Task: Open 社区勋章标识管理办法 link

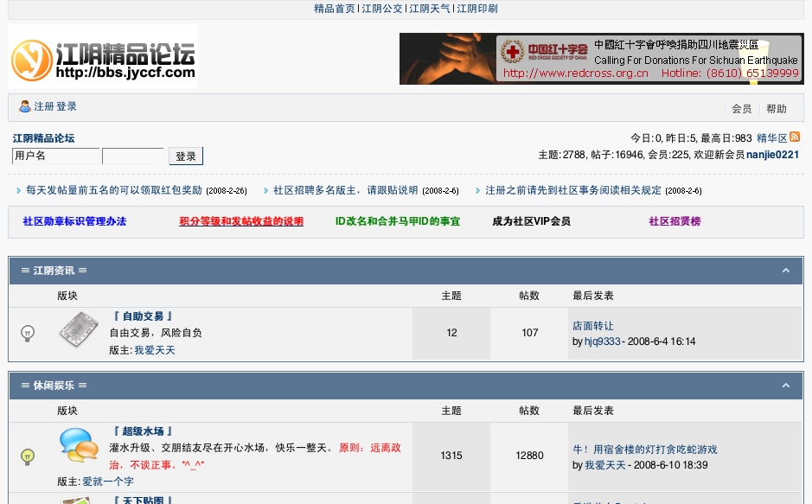Action: (74, 221)
